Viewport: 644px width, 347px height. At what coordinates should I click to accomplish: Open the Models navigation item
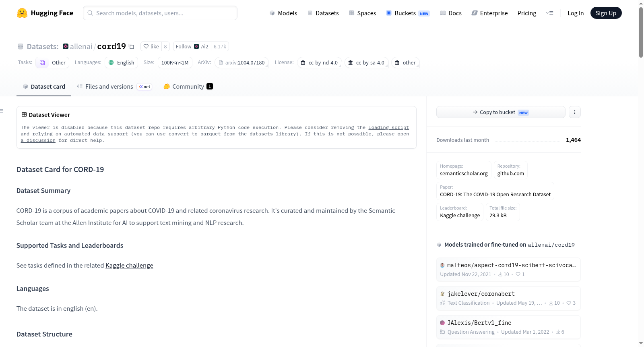click(283, 13)
